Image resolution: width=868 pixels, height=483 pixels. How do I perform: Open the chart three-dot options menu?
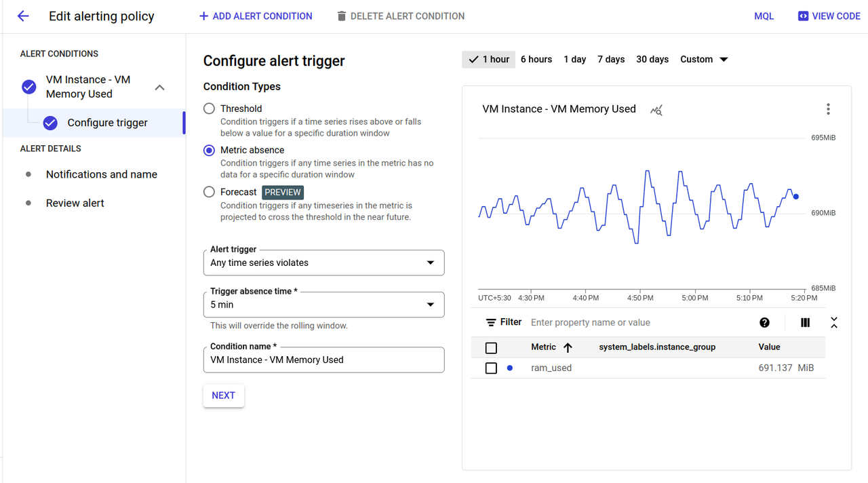coord(828,109)
